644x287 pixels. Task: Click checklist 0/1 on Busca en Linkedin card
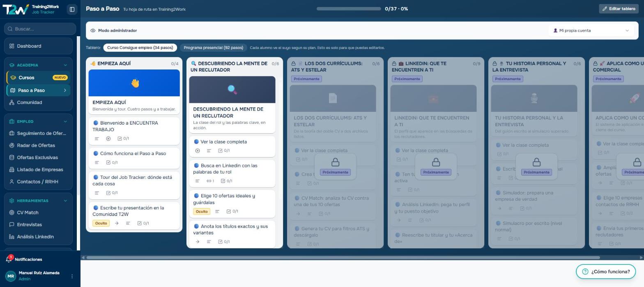tap(226, 181)
